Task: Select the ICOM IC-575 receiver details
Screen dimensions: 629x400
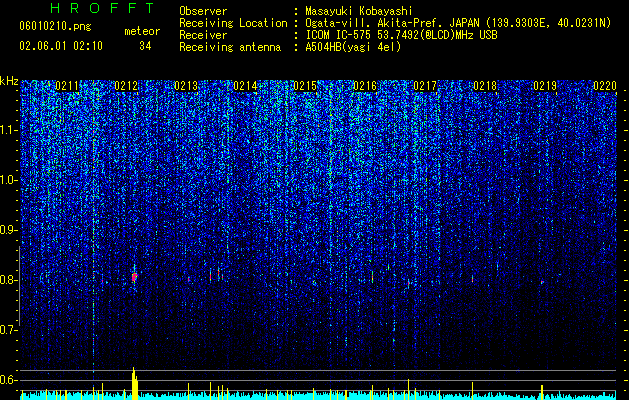Action: [x=401, y=35]
